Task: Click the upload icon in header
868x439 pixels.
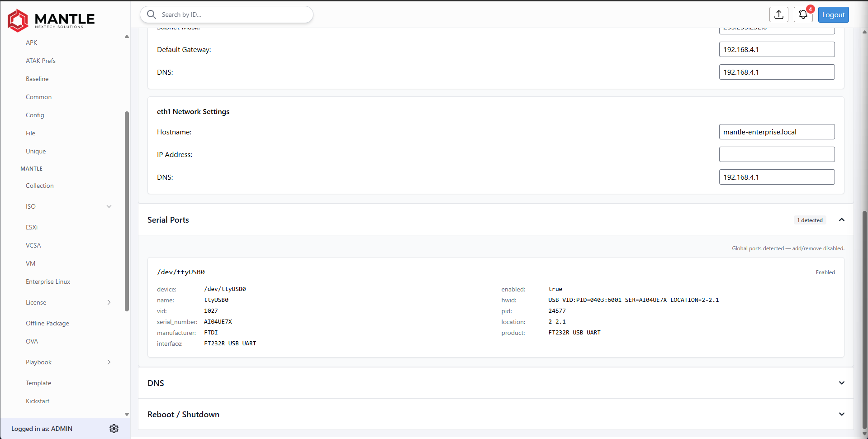Action: coord(778,14)
